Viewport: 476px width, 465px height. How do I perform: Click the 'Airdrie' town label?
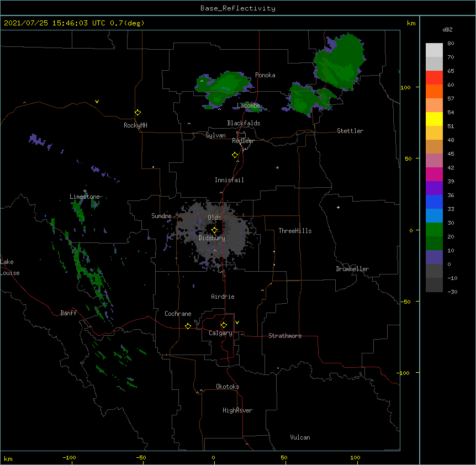pyautogui.click(x=223, y=297)
